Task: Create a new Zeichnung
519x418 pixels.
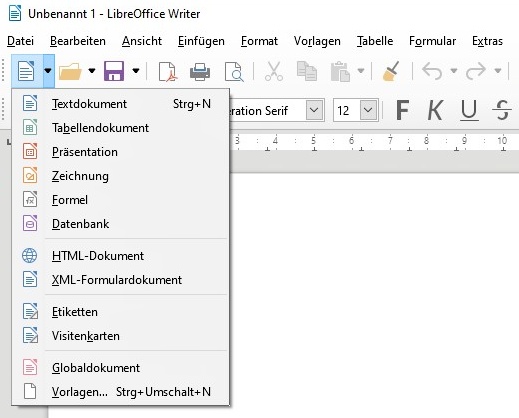Action: pos(121,176)
